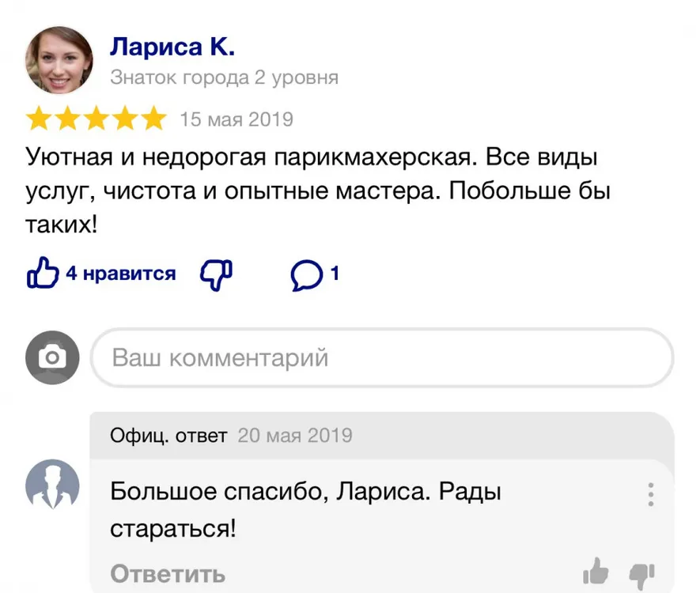The image size is (700, 593).
Task: Click the thumbs-up icon on Лариса's review
Action: (44, 274)
